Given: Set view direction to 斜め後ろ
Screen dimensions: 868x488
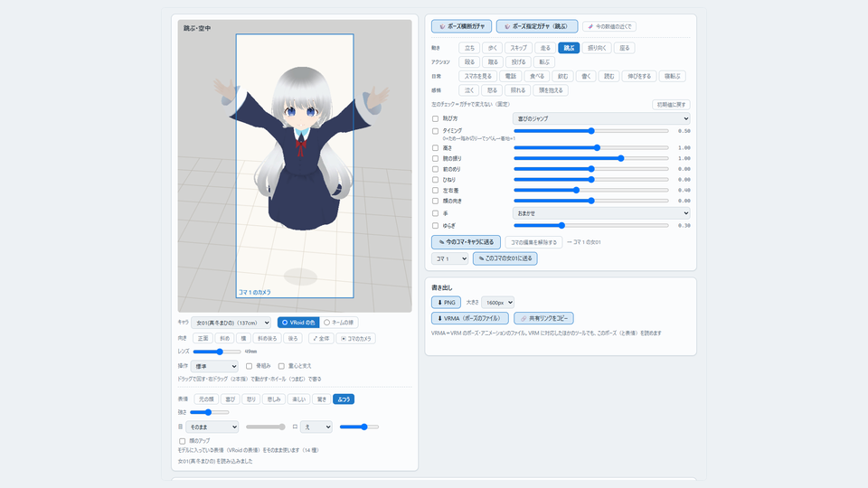Looking at the screenshot, I should (268, 338).
